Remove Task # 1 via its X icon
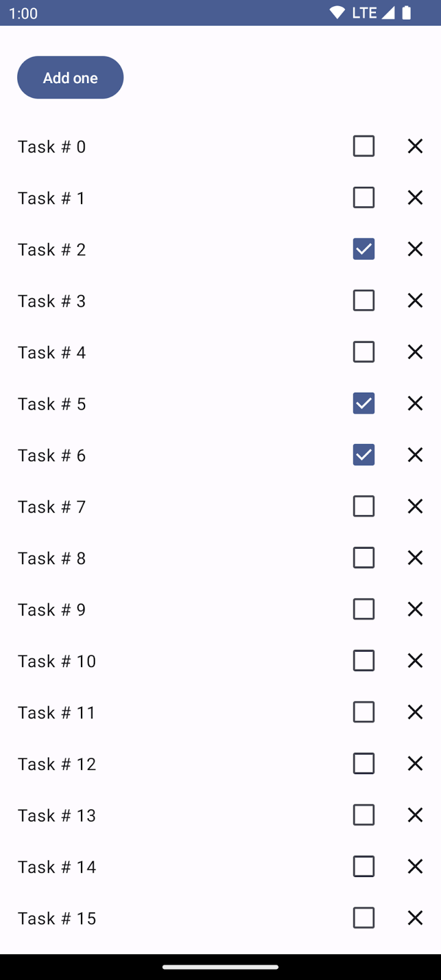441x980 pixels. (x=415, y=198)
